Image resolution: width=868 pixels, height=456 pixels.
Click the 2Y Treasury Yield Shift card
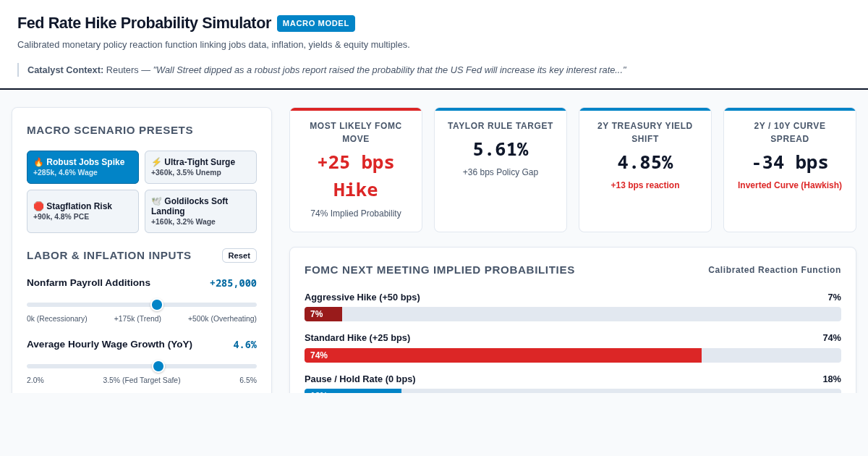pyautogui.click(x=645, y=170)
